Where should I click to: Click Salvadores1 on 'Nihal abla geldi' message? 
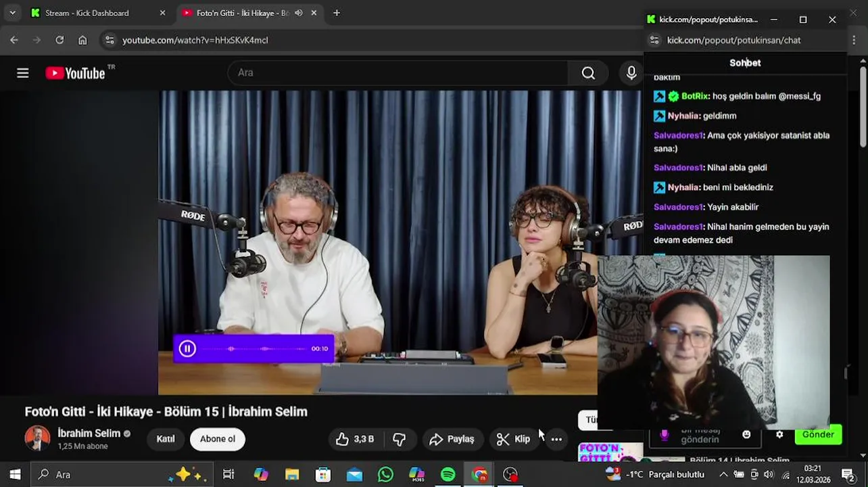pos(679,168)
